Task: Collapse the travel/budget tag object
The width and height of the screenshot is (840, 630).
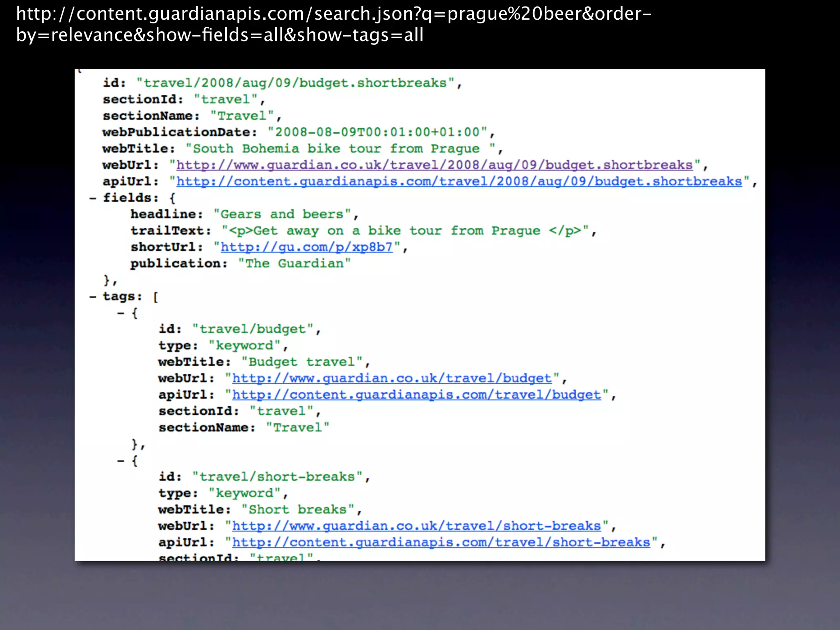Action: pos(121,313)
